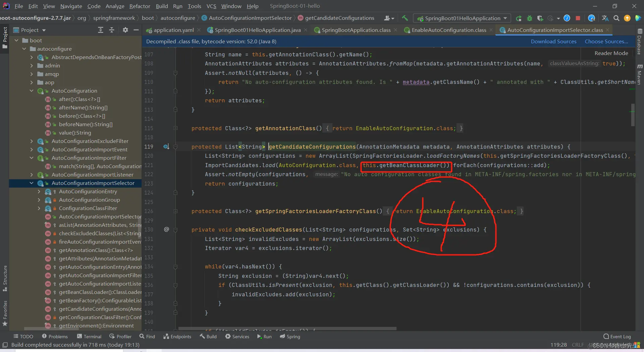Click the editor horizontal scrollbar
The width and height of the screenshot is (644, 352).
click(x=287, y=329)
